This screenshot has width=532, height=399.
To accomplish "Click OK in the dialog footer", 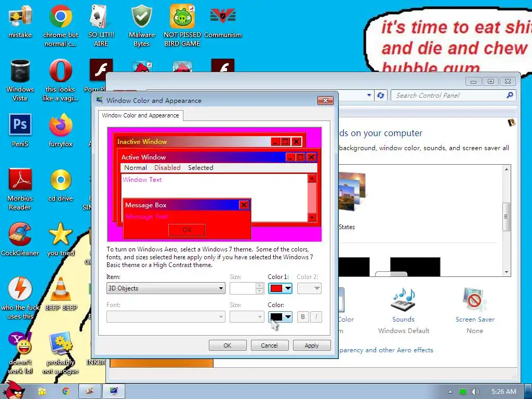I will [x=228, y=345].
